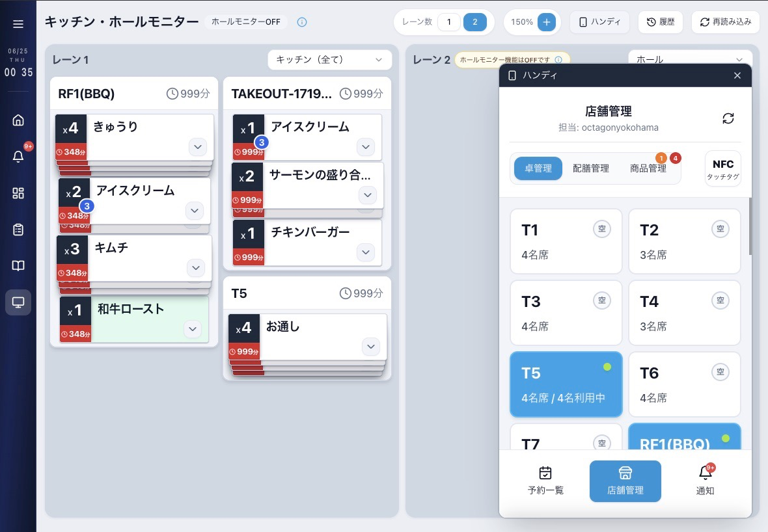
Task: Open sidebar notifications bell with 9+ badge
Action: [18, 156]
